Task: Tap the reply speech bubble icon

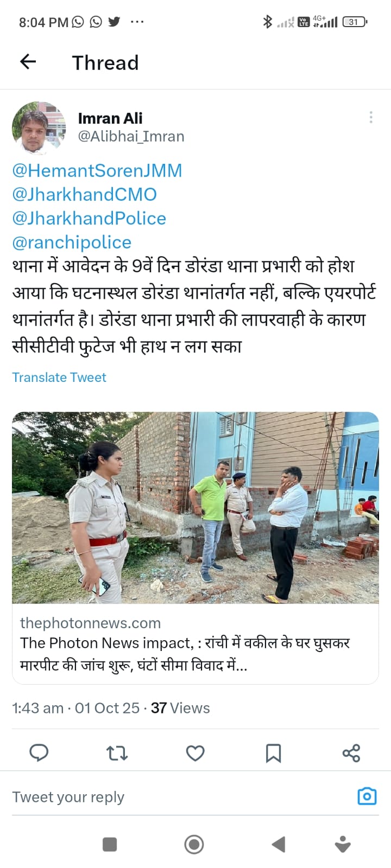Action: click(39, 753)
